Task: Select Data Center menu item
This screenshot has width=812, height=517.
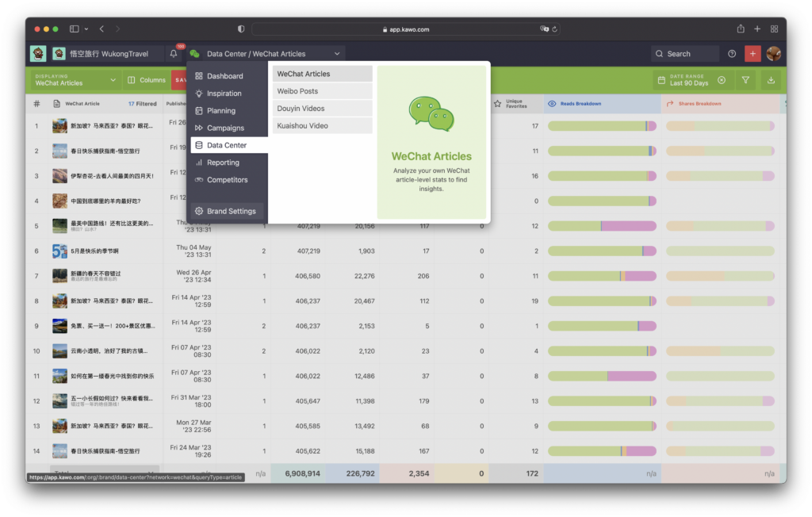Action: pos(229,145)
